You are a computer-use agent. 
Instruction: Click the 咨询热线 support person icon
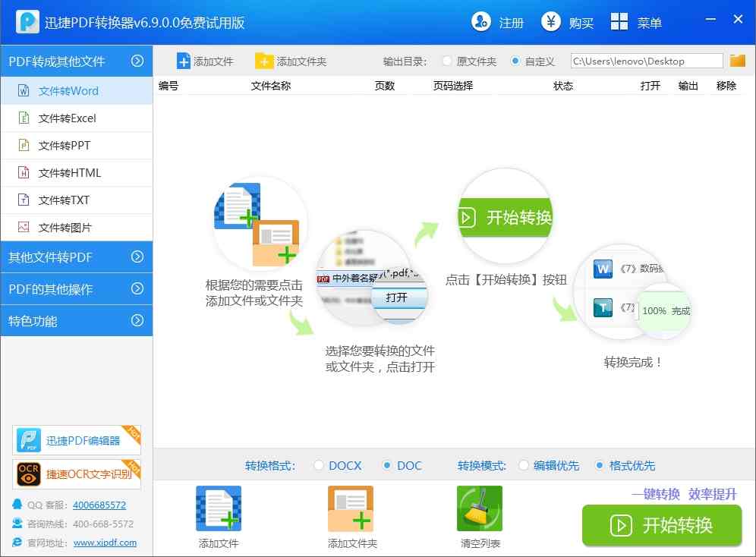(x=17, y=524)
